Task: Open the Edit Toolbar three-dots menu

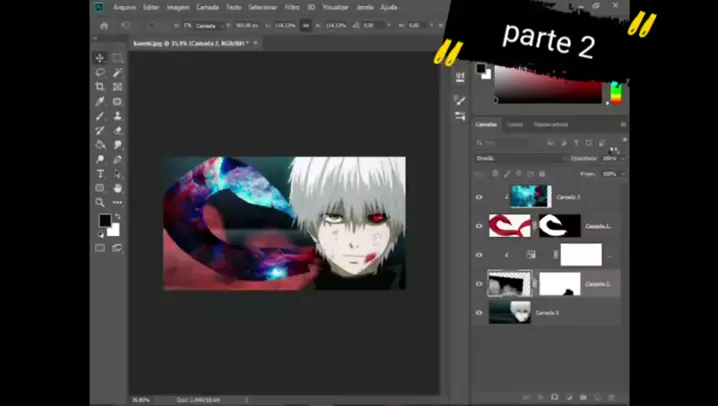Action: pyautogui.click(x=118, y=202)
